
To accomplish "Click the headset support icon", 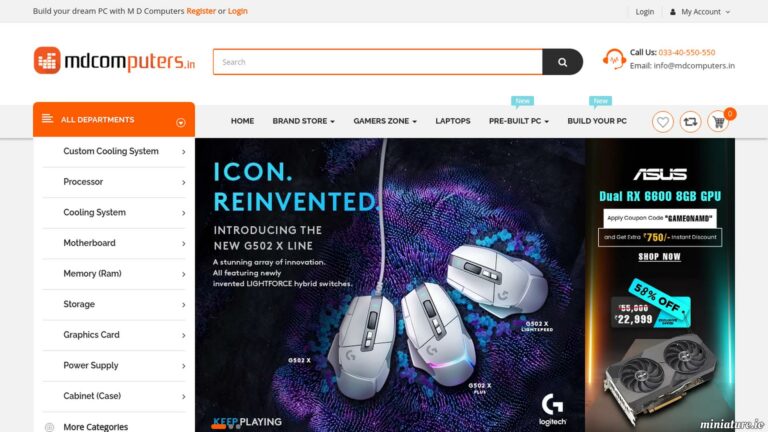I will point(614,59).
